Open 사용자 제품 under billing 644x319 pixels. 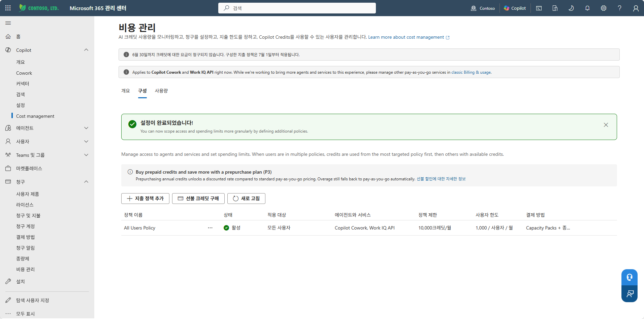coord(28,194)
